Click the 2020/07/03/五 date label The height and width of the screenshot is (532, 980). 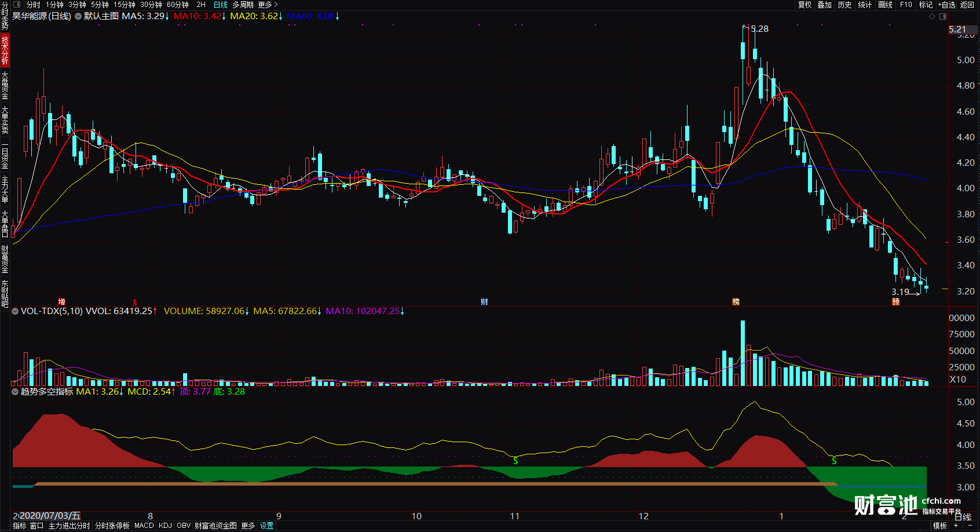tap(50, 516)
